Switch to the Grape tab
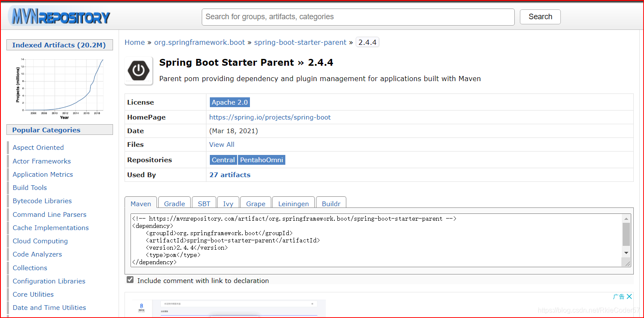The height and width of the screenshot is (318, 644). click(x=256, y=203)
